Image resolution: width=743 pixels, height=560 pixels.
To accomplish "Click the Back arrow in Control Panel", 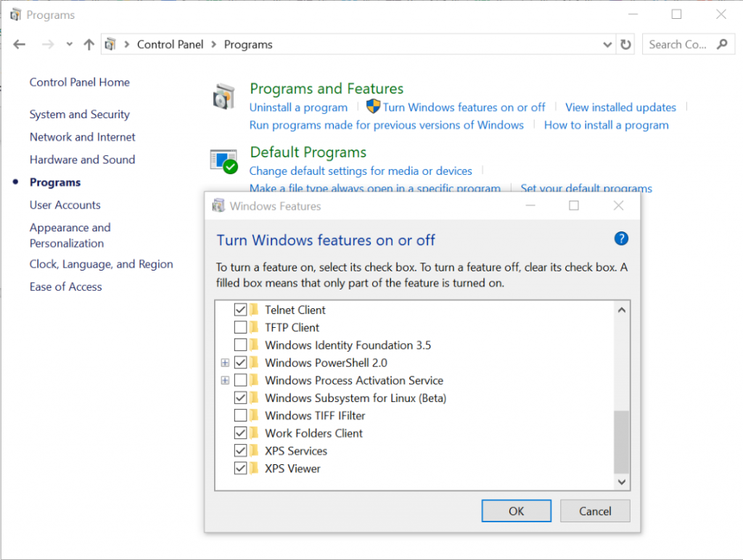I will (x=19, y=44).
